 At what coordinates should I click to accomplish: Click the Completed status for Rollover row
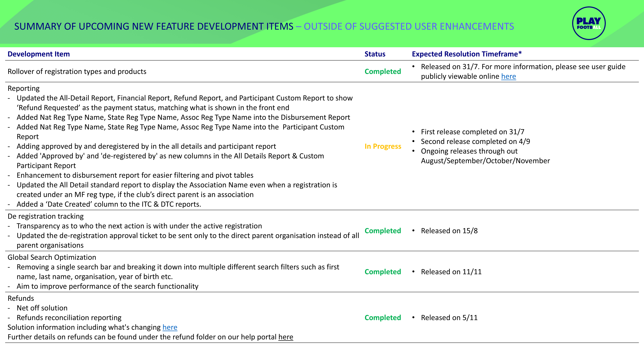pos(383,71)
